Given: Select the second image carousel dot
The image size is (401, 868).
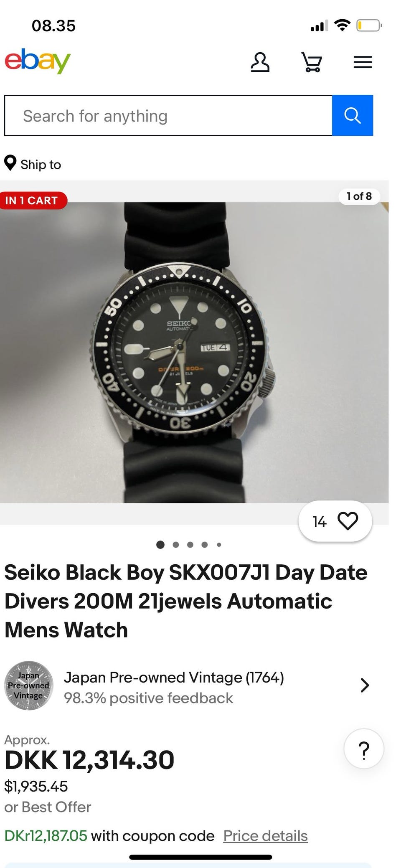Looking at the screenshot, I should (x=176, y=545).
